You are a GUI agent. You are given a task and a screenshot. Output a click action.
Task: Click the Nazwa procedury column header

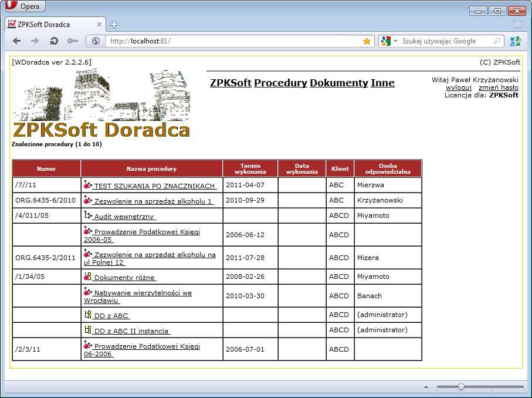(x=152, y=169)
